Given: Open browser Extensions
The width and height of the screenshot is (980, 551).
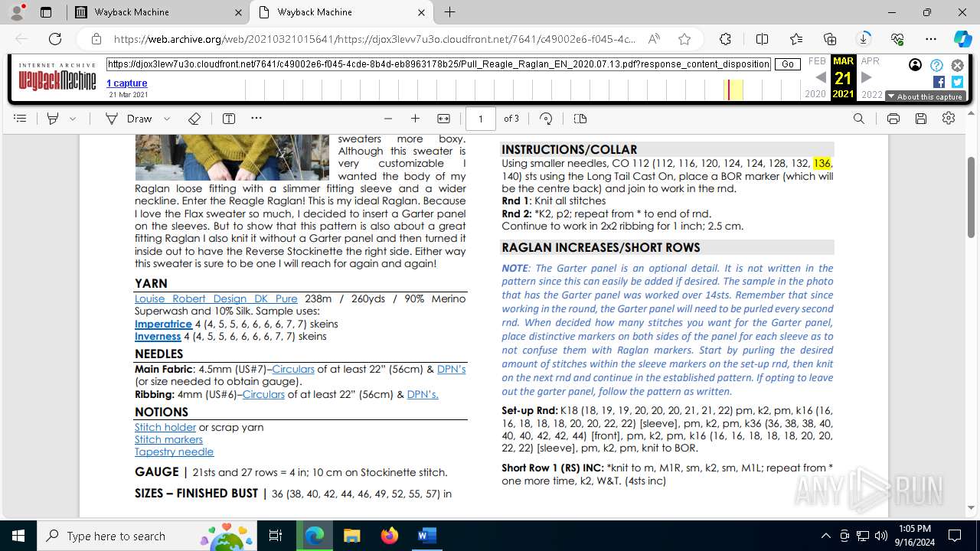Looking at the screenshot, I should pos(725,39).
